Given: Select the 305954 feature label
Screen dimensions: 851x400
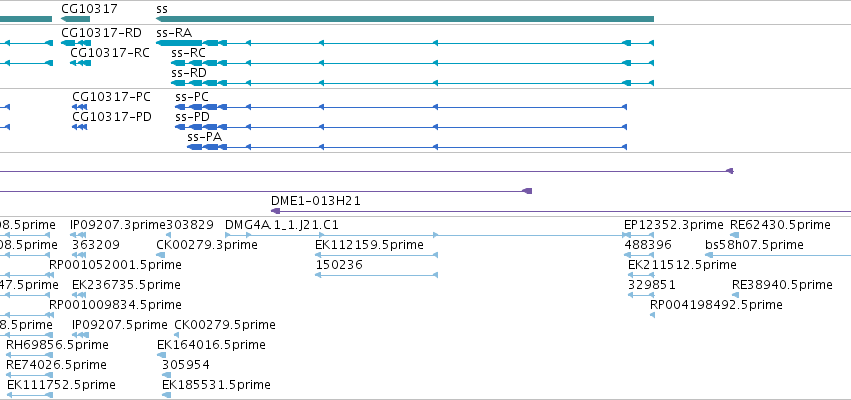Looking at the screenshot, I should (186, 365).
